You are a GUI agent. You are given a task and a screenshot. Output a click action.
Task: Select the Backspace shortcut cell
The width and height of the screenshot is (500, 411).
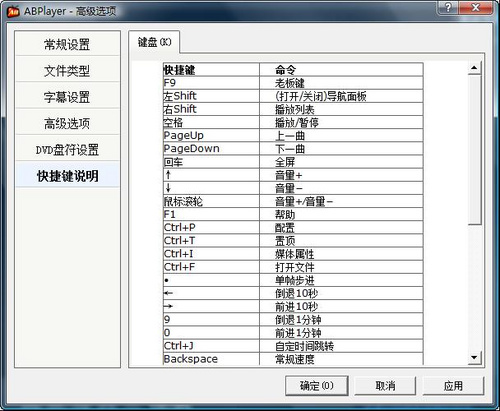tap(211, 359)
